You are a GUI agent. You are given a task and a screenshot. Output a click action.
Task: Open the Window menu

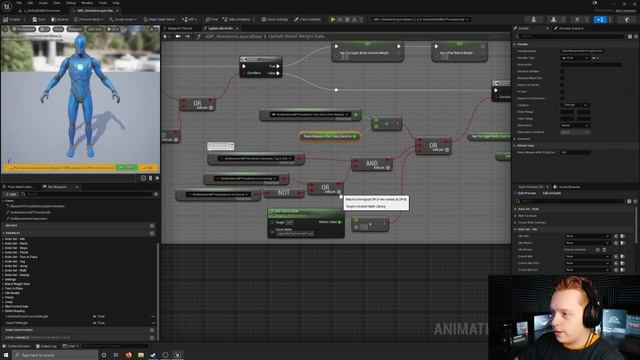(87, 3)
